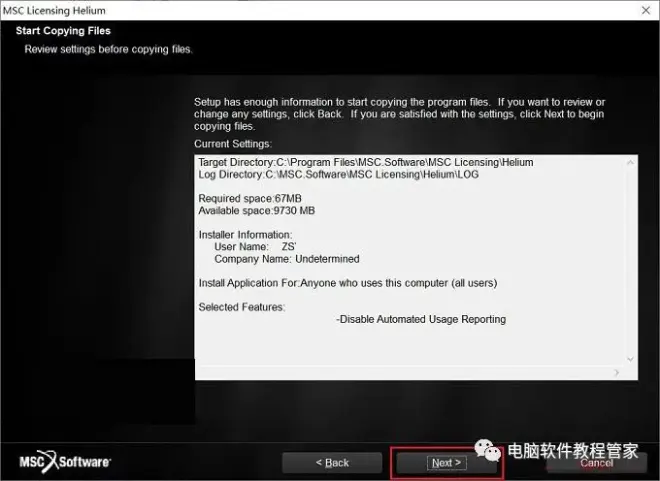660x481 pixels.
Task: Click the Current Settings label
Action: click(x=233, y=144)
